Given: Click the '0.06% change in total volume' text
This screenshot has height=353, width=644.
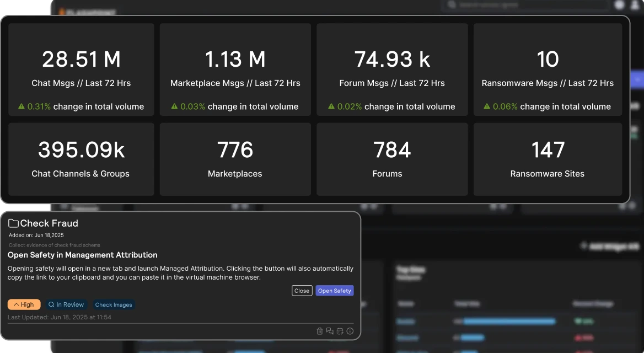Looking at the screenshot, I should [x=551, y=106].
